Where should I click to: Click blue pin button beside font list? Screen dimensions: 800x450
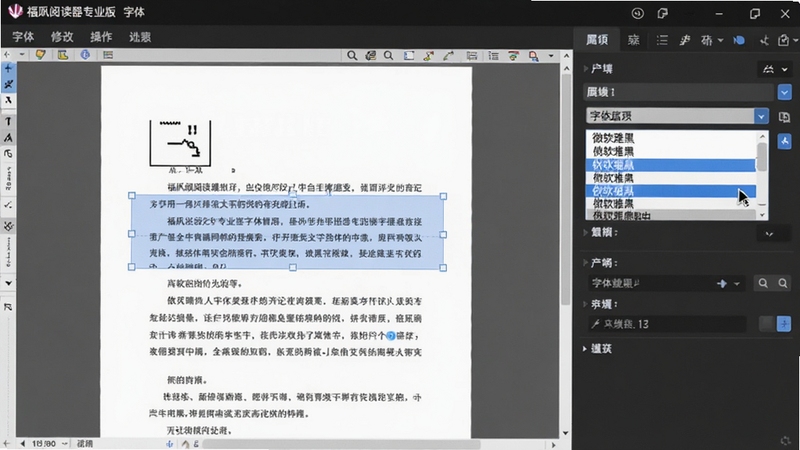pos(784,141)
